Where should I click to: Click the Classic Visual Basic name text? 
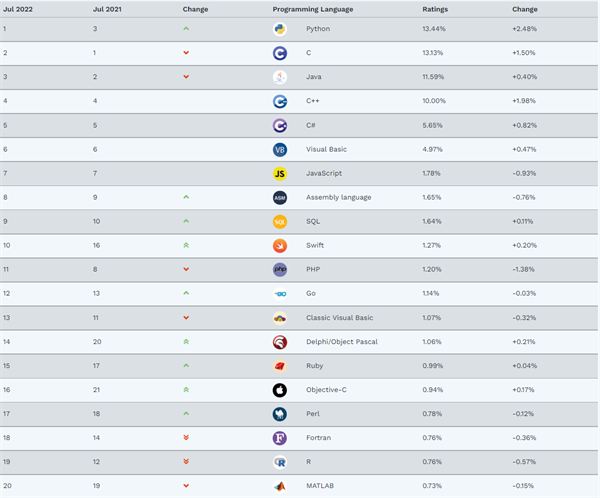pos(339,318)
